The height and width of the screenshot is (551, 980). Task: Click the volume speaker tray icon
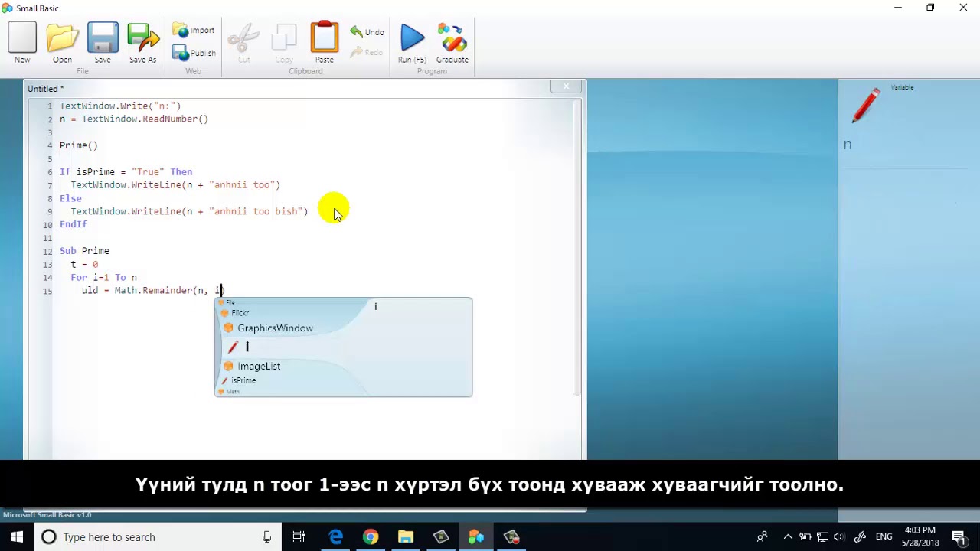[x=840, y=537]
